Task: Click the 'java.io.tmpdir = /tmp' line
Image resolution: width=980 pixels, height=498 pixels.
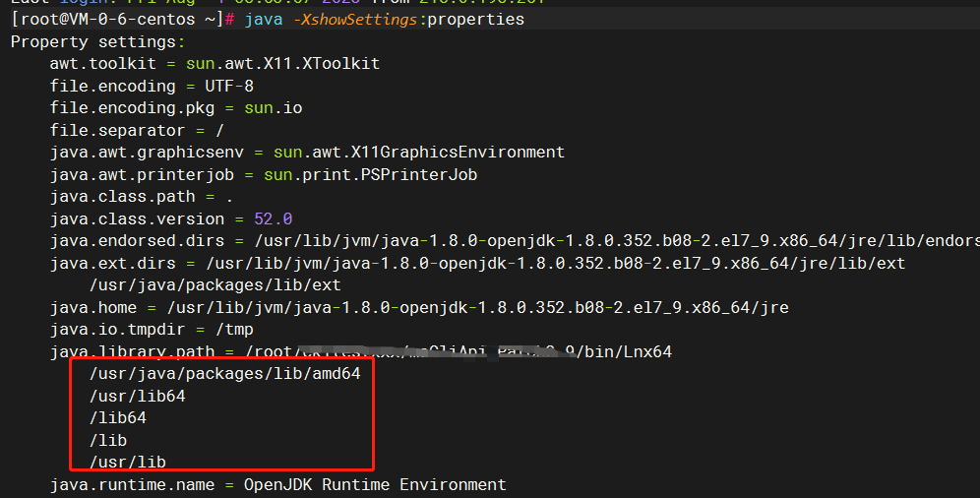Action: click(x=152, y=330)
